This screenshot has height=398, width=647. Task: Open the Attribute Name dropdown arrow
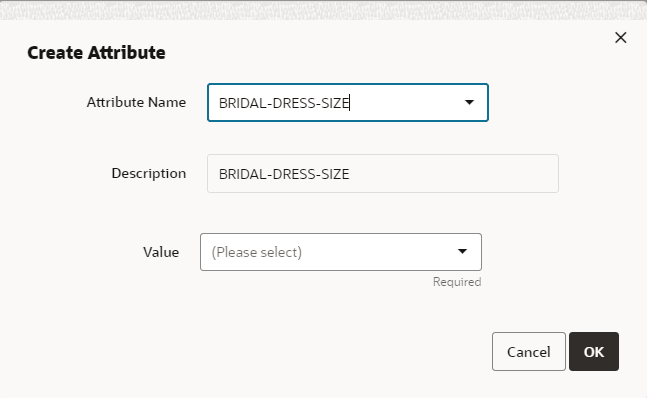point(469,102)
